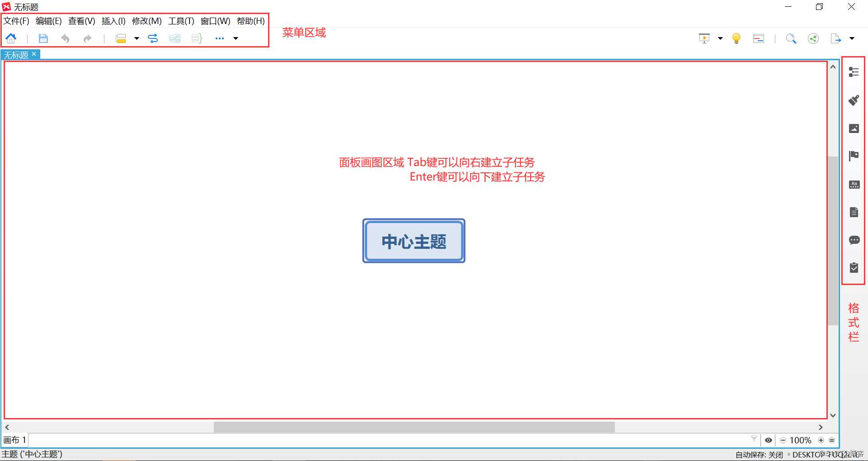Open the 修改(M) menu
Viewport: 868px width, 461px height.
pyautogui.click(x=146, y=21)
